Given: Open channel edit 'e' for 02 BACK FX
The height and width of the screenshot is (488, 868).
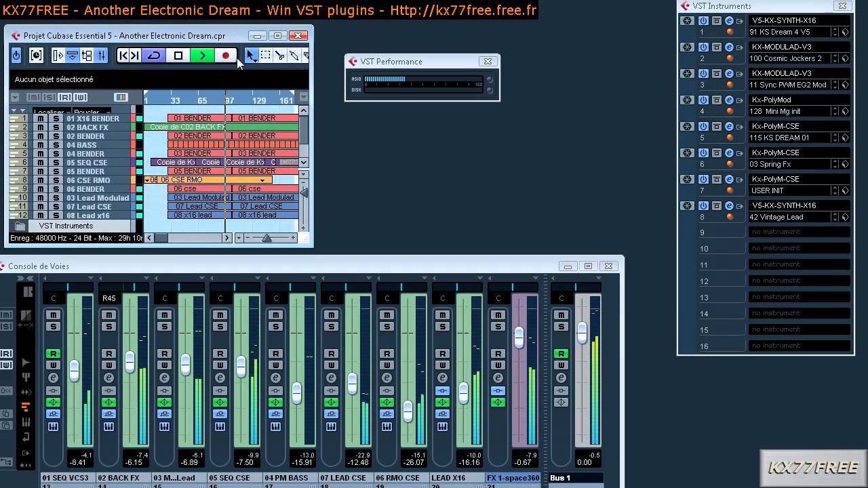Looking at the screenshot, I should click(108, 378).
